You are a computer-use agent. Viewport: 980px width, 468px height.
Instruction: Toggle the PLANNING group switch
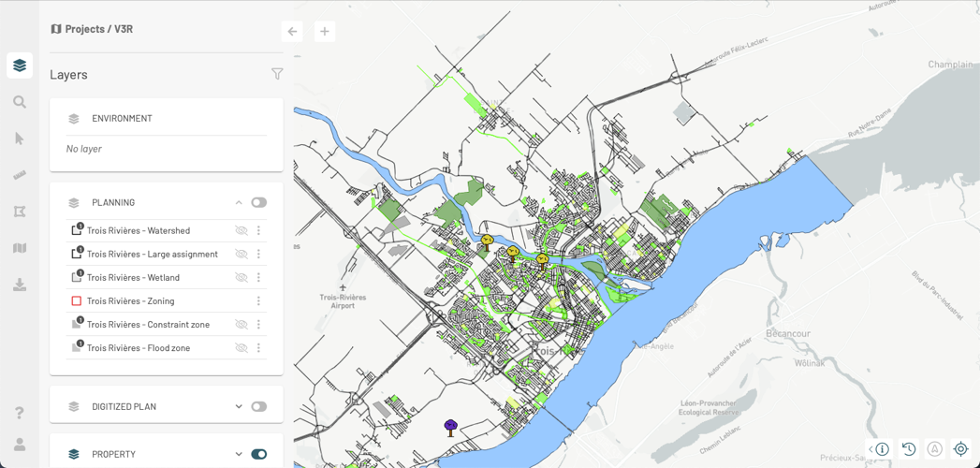258,202
